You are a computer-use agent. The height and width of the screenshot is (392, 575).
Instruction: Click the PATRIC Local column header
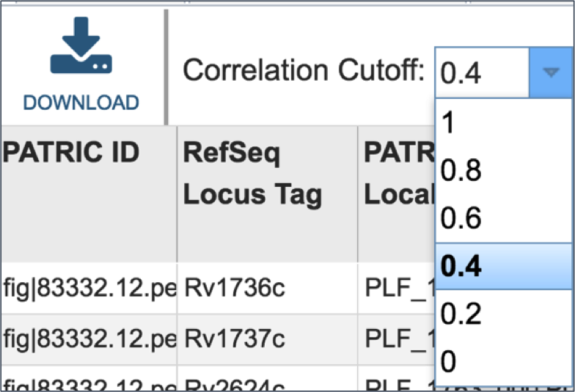coord(397,194)
